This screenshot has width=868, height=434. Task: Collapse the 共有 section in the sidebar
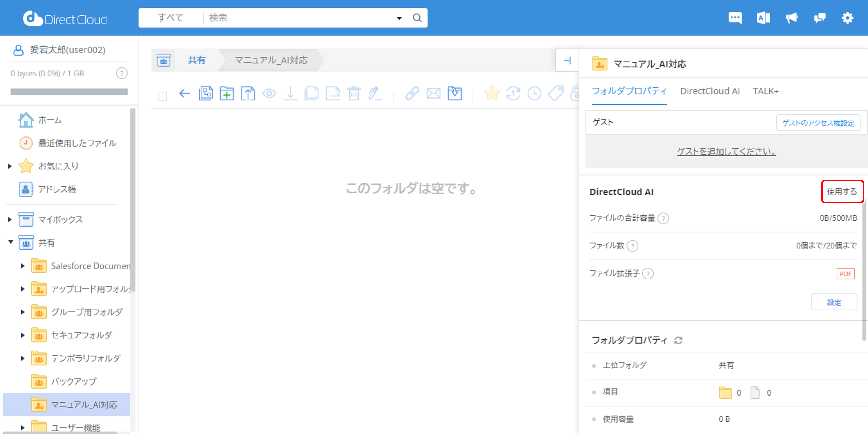coord(11,242)
